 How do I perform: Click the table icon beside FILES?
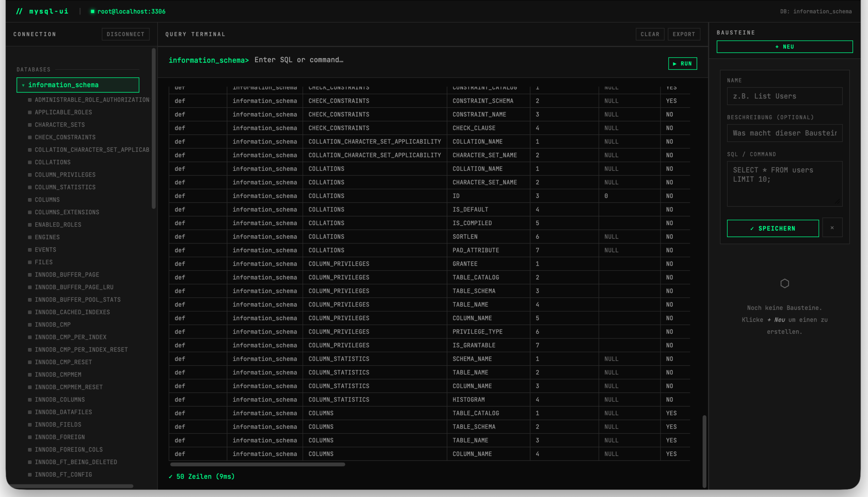click(30, 262)
